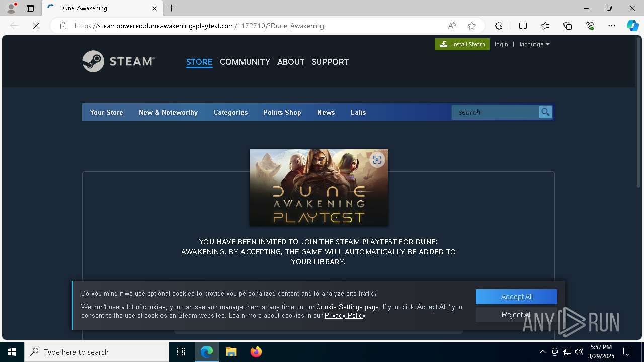Image resolution: width=644 pixels, height=362 pixels.
Task: Open the tab actions menu icon
Action: (30, 8)
